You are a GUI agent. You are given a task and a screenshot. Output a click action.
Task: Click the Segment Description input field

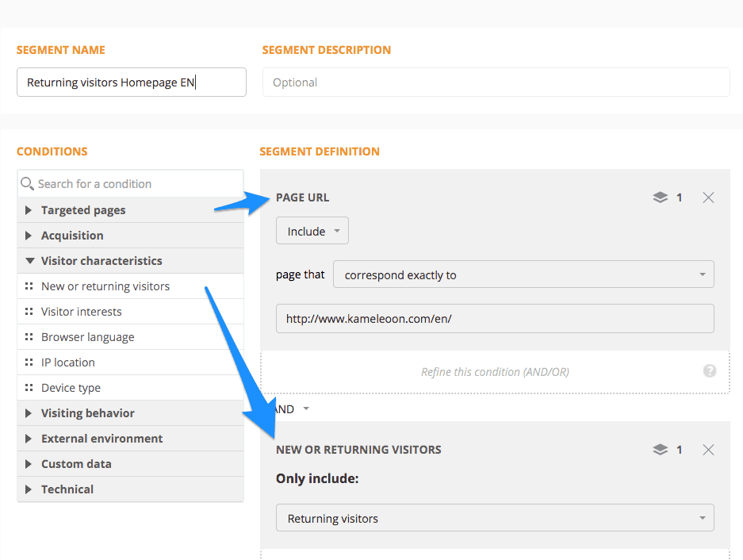click(x=496, y=82)
